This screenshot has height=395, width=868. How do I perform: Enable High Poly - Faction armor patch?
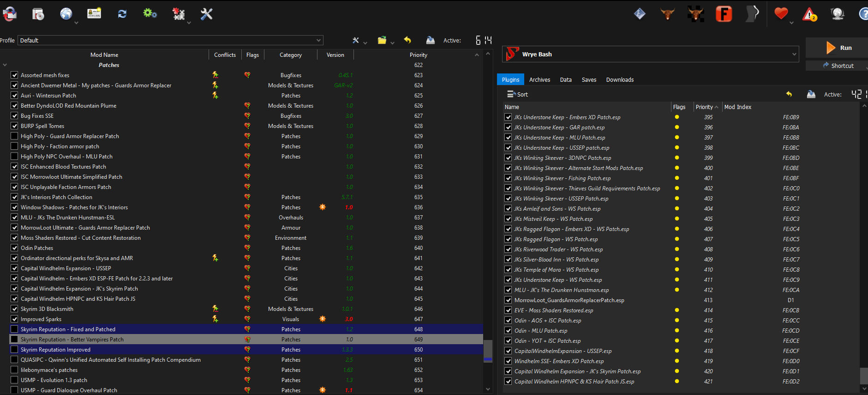(14, 146)
